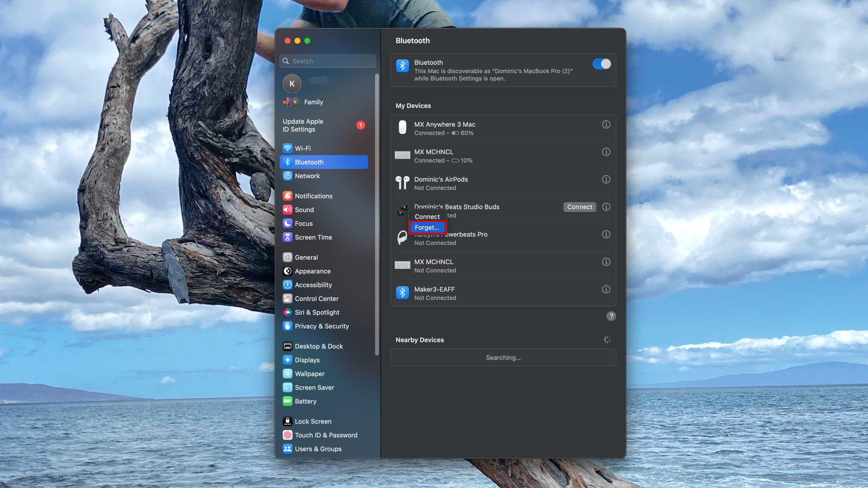Click info icon for Maker3-EAFF device

[x=606, y=289]
